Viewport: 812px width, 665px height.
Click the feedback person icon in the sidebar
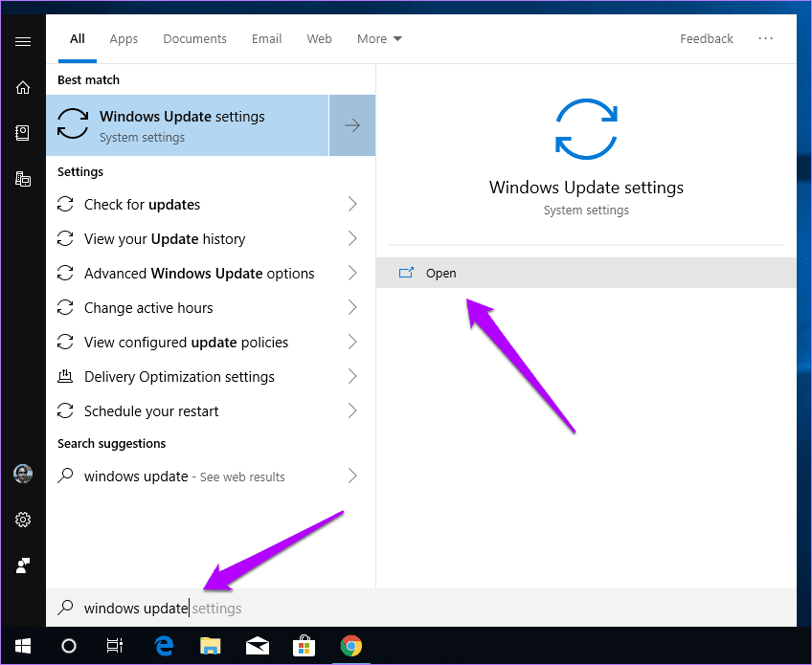23,565
